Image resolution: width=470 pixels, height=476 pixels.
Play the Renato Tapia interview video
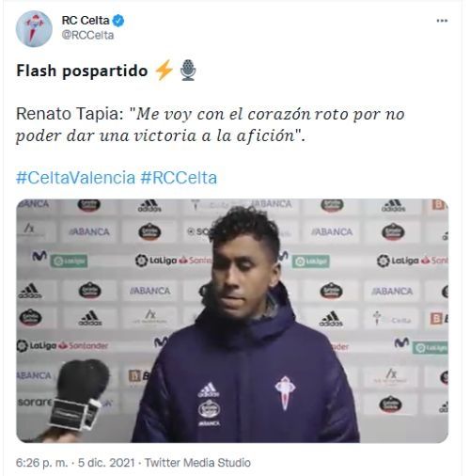pyautogui.click(x=232, y=321)
